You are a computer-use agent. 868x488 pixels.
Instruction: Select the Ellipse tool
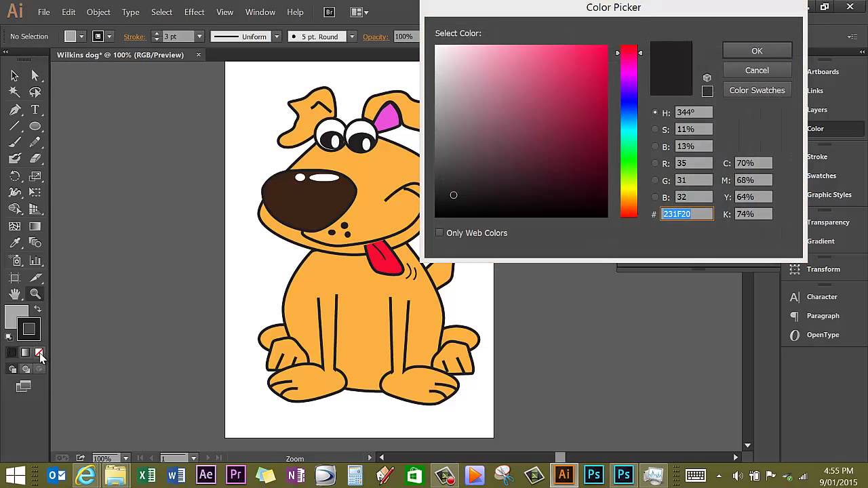(35, 127)
